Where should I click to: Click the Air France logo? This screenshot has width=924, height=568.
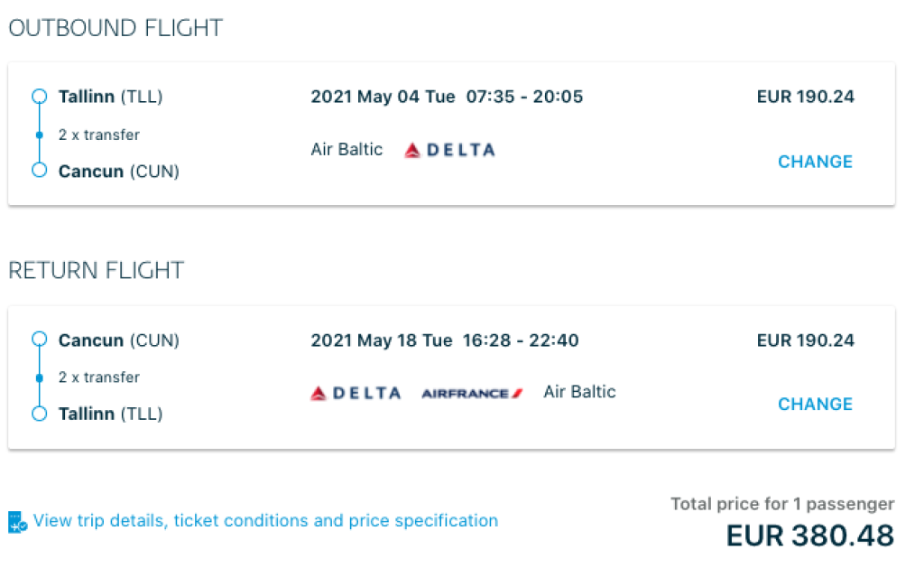point(472,393)
